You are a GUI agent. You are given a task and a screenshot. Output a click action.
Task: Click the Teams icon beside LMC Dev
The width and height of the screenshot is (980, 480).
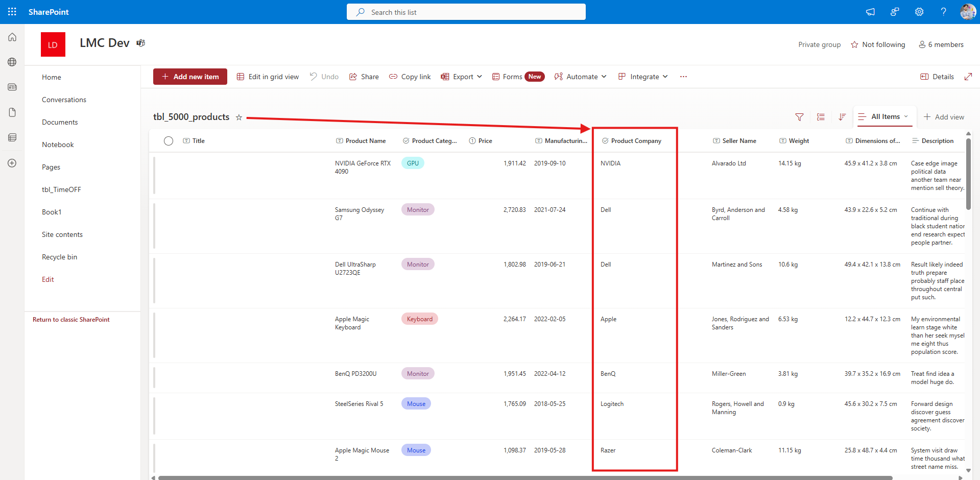click(x=141, y=43)
